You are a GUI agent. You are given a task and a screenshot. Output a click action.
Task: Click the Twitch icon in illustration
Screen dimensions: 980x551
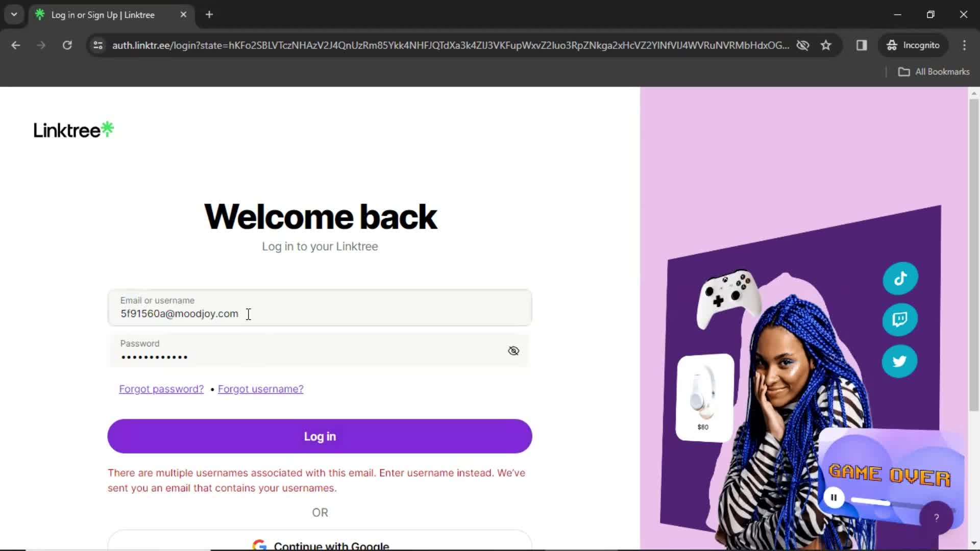pos(900,319)
